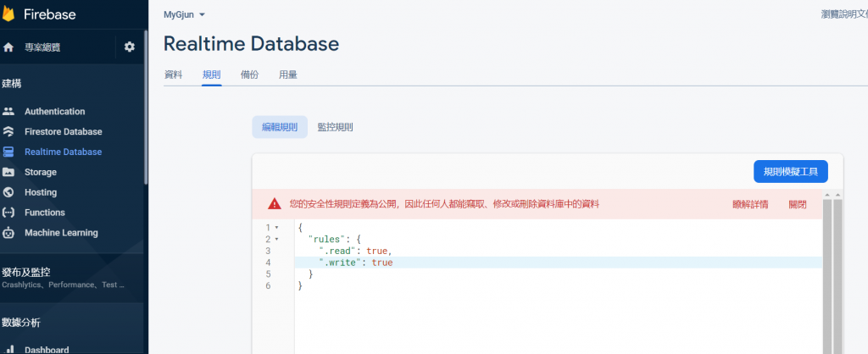Open the MyGjun project dropdown
The image size is (868, 354).
tap(184, 15)
